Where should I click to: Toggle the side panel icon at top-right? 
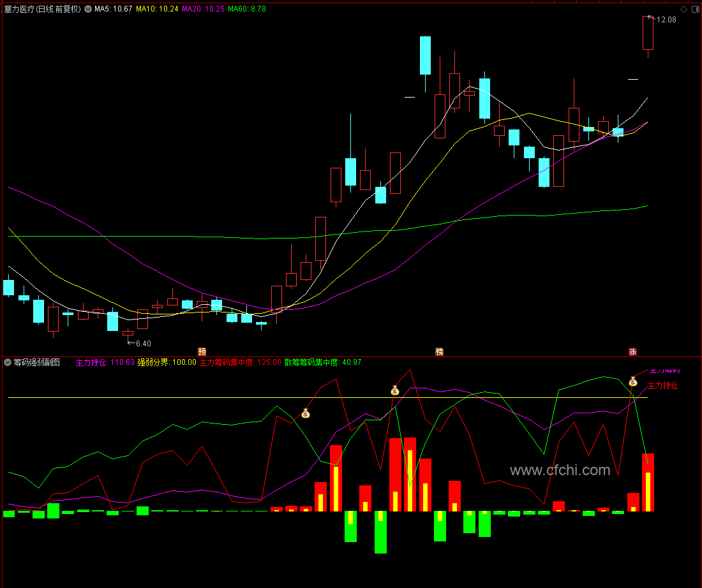[695, 9]
